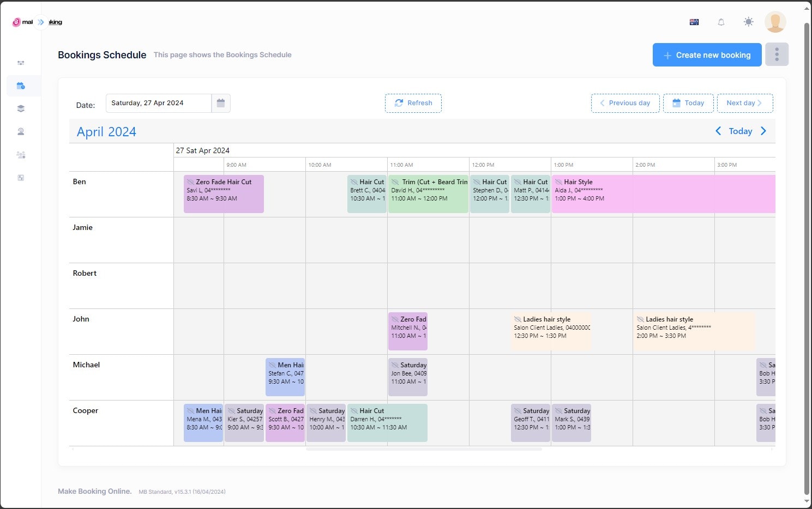812x509 pixels.
Task: Click the pink logo icon at top-left
Action: [16, 22]
